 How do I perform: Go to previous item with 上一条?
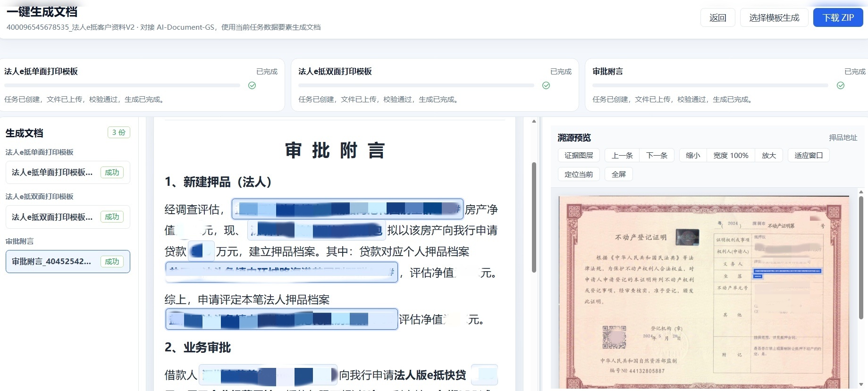pyautogui.click(x=622, y=156)
